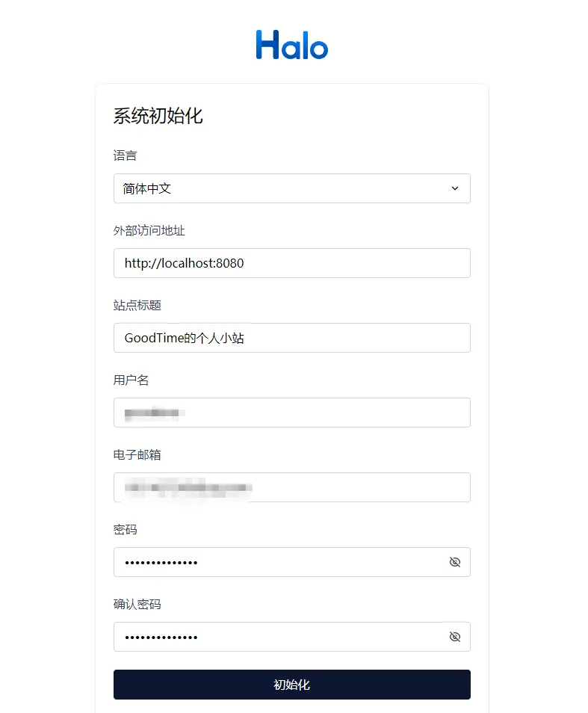Select 简体中文 in the language combo box

point(291,188)
